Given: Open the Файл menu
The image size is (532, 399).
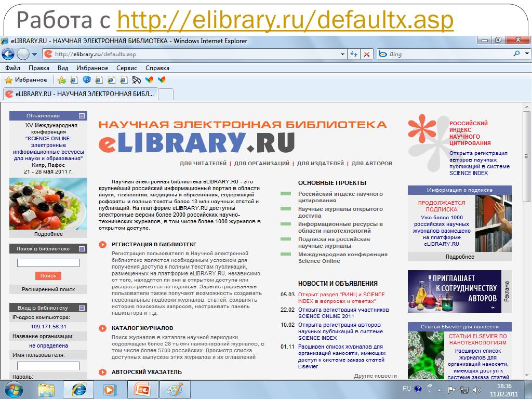Looking at the screenshot, I should tap(12, 68).
